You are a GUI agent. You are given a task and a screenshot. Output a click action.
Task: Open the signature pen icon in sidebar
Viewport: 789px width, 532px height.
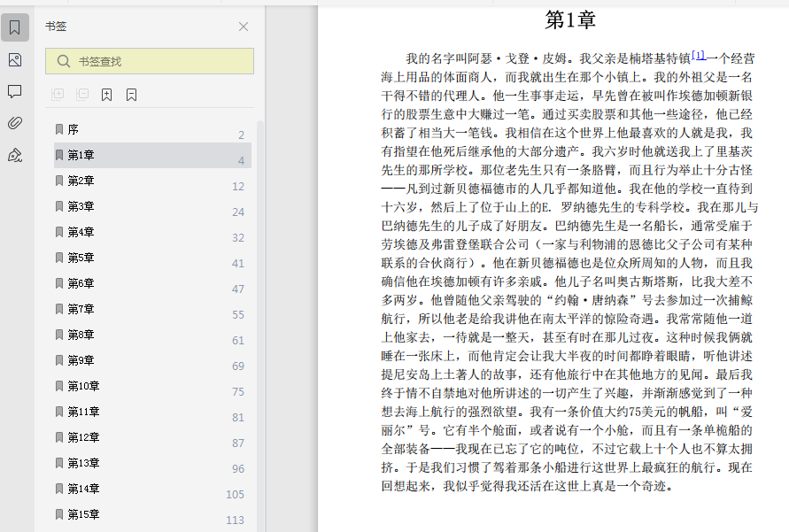pos(15,156)
